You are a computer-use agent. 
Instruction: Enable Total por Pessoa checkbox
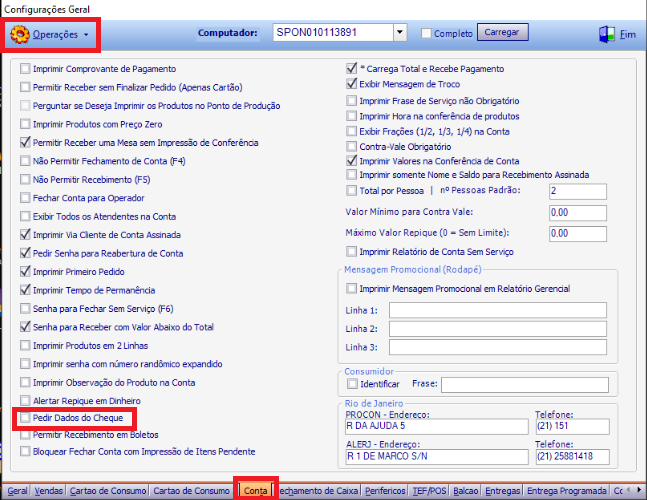[x=352, y=191]
